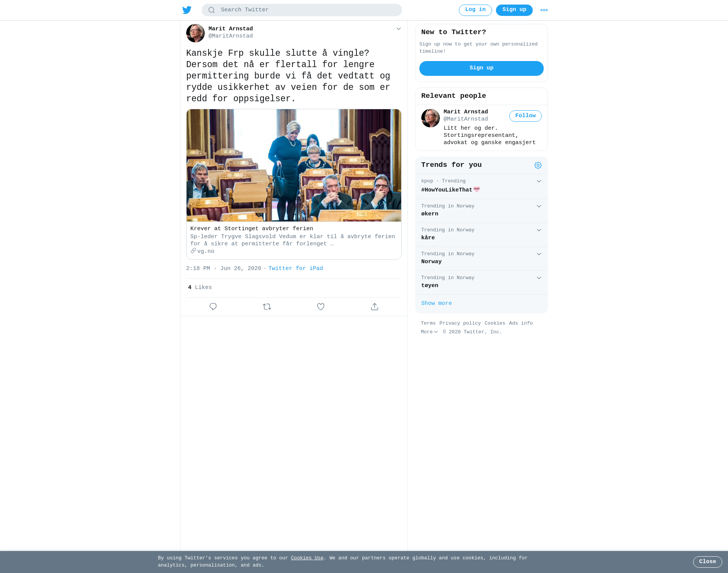Expand options for tøyen trend
This screenshot has height=573, width=728.
(x=539, y=278)
